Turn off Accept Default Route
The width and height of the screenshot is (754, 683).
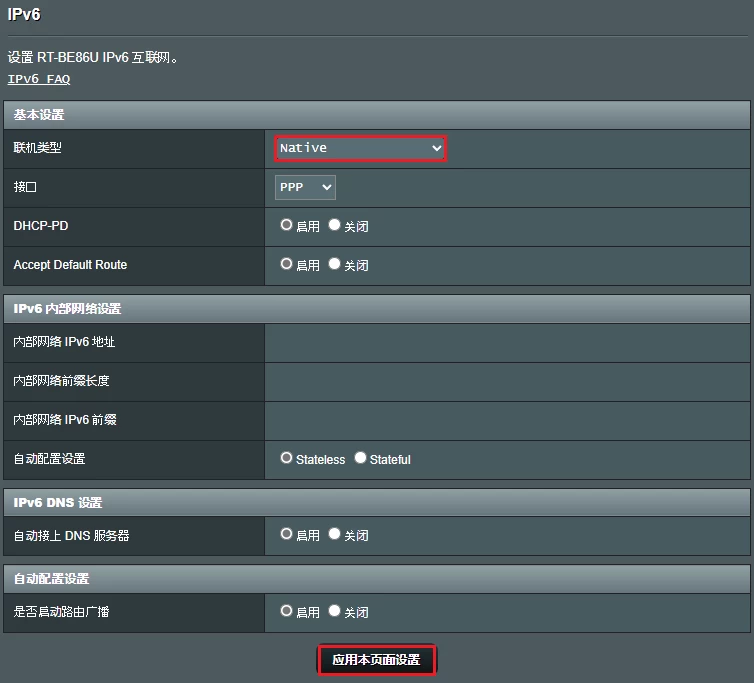tap(335, 265)
